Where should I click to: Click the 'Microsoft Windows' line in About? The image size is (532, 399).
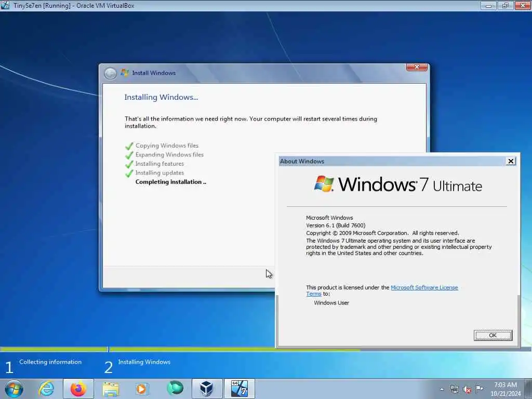(329, 218)
